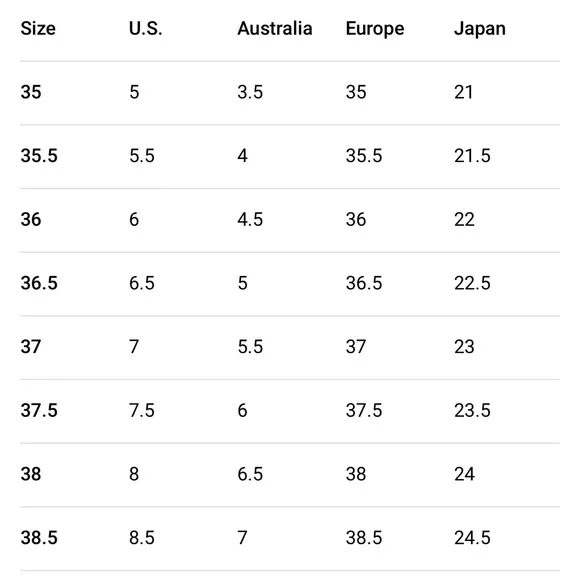Click Japan value 24.5
The height and width of the screenshot is (580, 580).
pos(472,537)
